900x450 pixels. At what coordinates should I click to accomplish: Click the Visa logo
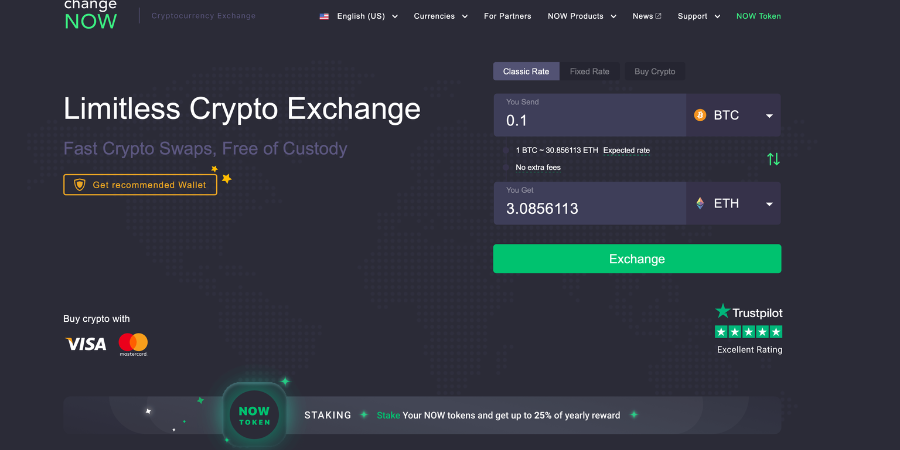(x=86, y=344)
